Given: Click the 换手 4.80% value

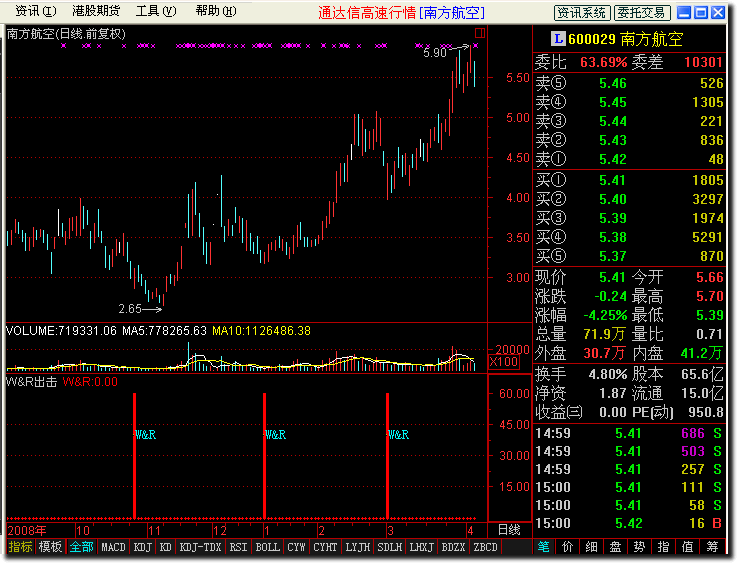Looking at the screenshot, I should (608, 374).
